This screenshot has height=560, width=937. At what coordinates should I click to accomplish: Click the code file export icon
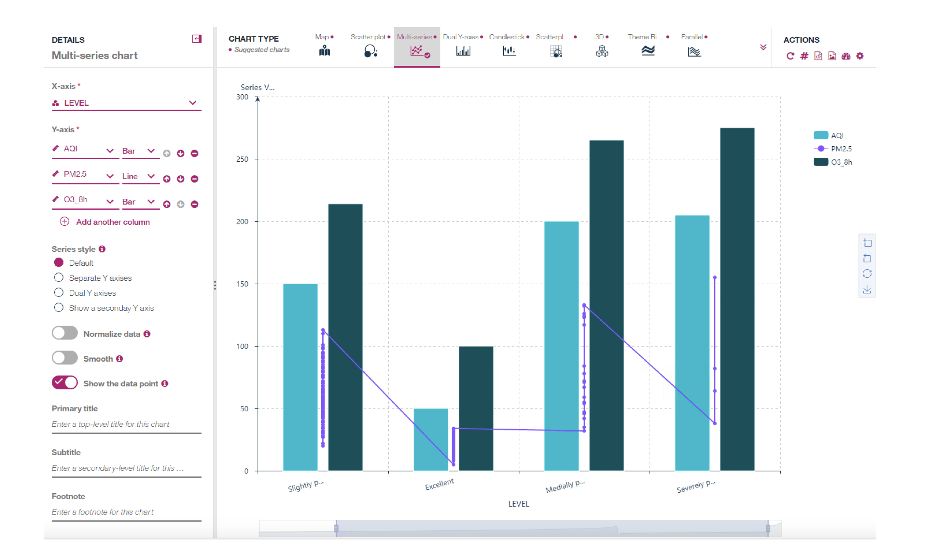[x=818, y=56]
